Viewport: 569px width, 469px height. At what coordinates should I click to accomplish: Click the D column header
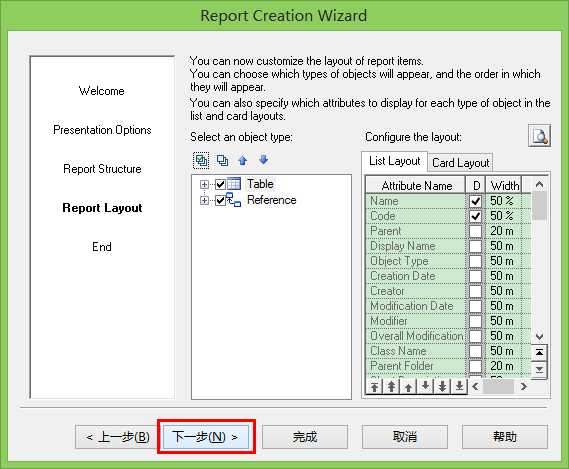[476, 185]
